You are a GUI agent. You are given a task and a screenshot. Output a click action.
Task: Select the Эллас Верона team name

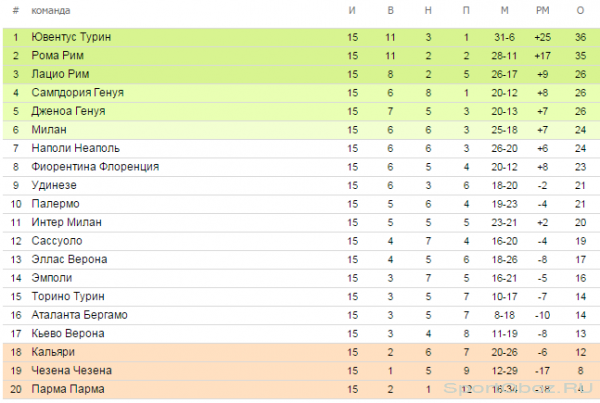pos(69,259)
